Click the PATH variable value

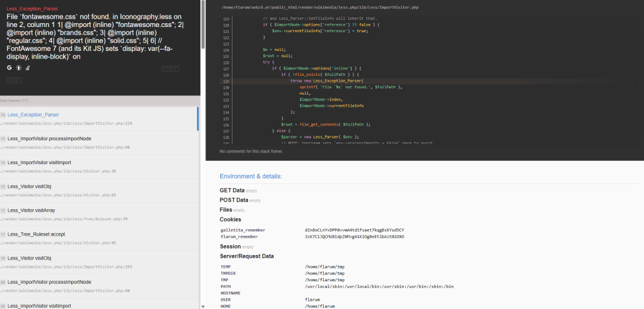click(379, 286)
